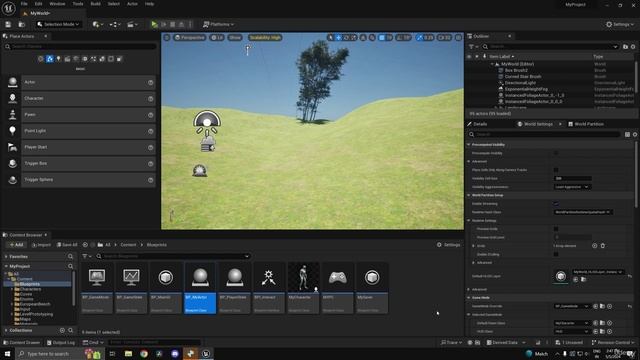Viewport: 640px width, 360px height.
Task: Collapse the Game Mode section
Action: pyautogui.click(x=469, y=298)
